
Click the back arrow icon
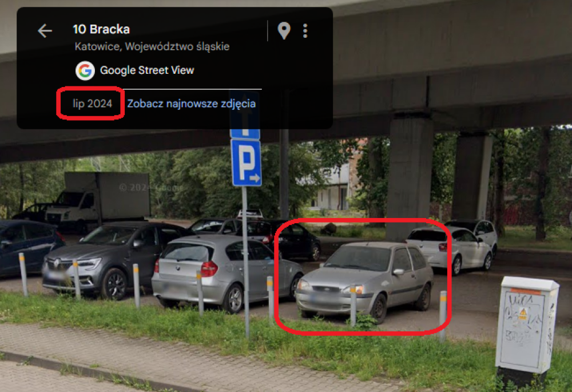[x=45, y=31]
